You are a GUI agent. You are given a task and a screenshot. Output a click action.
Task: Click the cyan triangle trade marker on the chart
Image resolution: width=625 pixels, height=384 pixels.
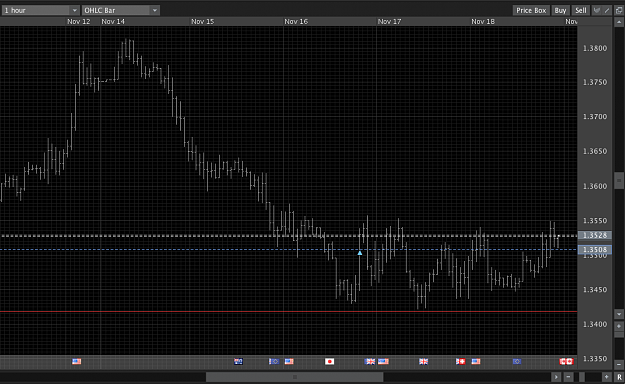coord(360,253)
